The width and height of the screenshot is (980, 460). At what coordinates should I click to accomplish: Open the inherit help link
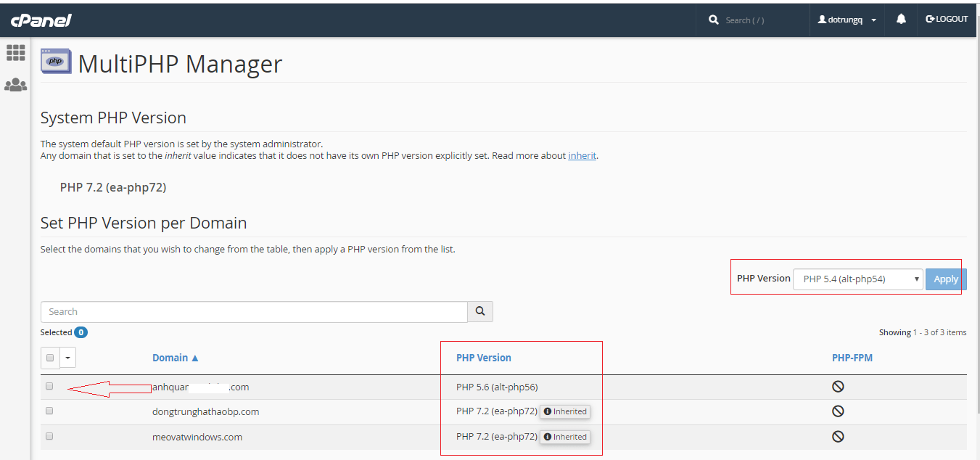[x=582, y=155]
